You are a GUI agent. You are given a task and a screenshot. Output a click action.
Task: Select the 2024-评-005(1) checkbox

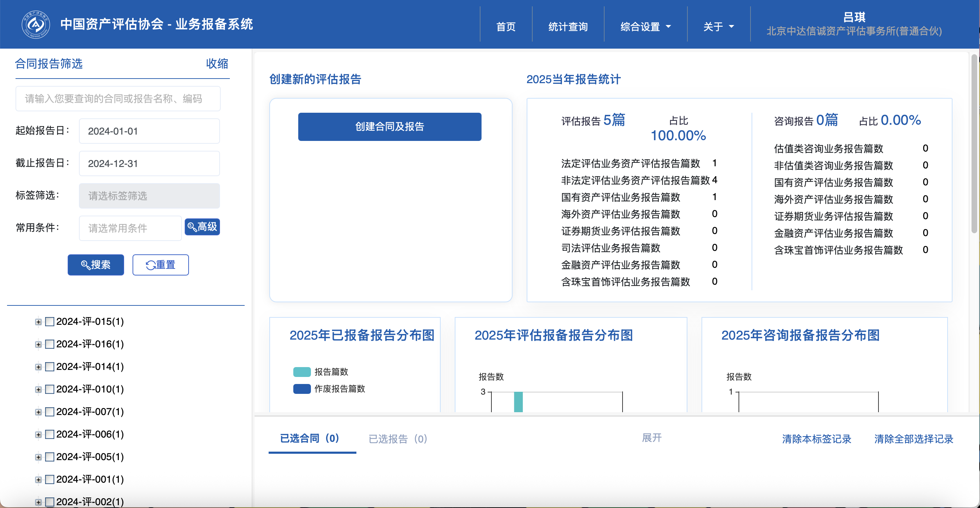(x=50, y=457)
